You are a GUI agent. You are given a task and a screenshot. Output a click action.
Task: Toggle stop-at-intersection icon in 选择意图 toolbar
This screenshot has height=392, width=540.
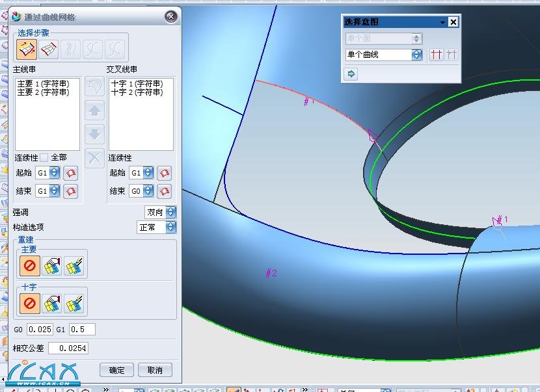tap(437, 55)
